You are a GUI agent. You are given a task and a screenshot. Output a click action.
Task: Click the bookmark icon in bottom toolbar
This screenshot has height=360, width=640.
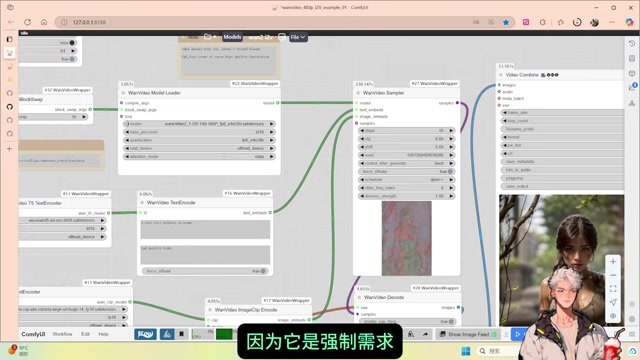[x=182, y=334]
